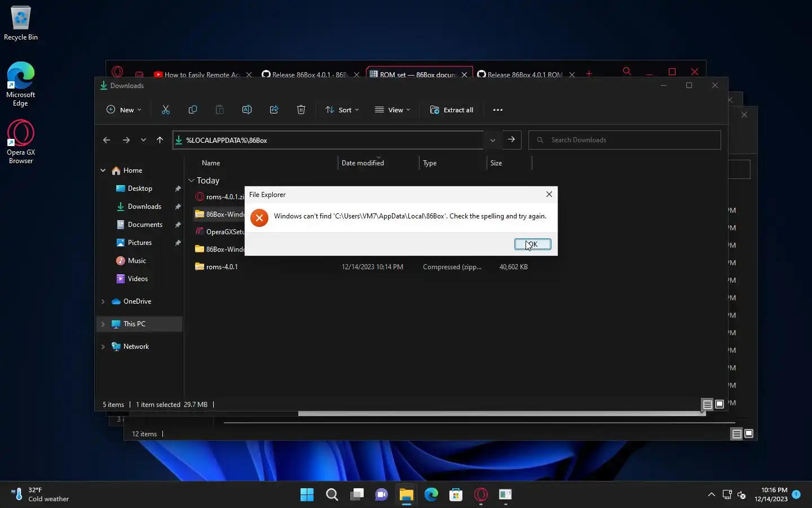Click the Paste icon in Explorer toolbar
Screen dimensions: 812x508
[x=220, y=110]
